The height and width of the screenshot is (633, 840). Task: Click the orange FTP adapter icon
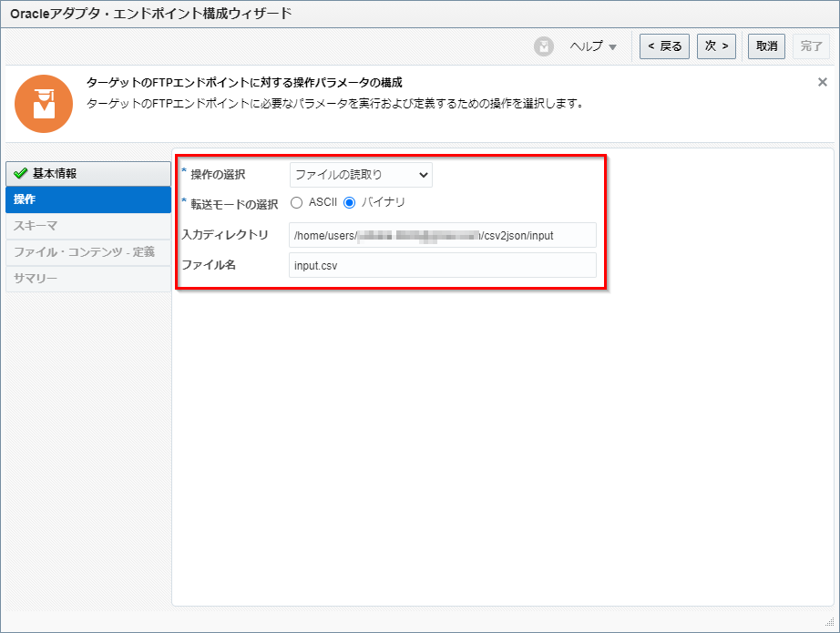point(43,104)
